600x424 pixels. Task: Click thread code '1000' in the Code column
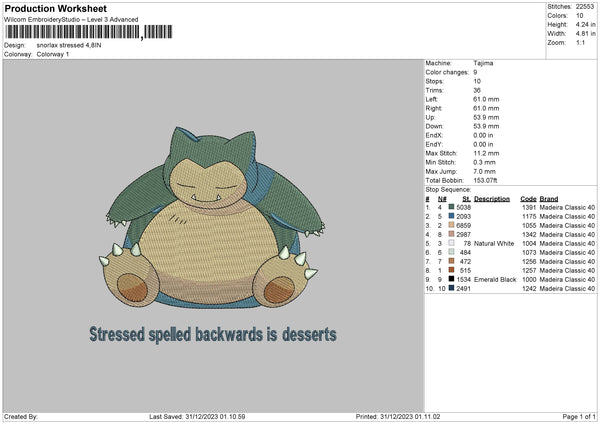point(529,279)
